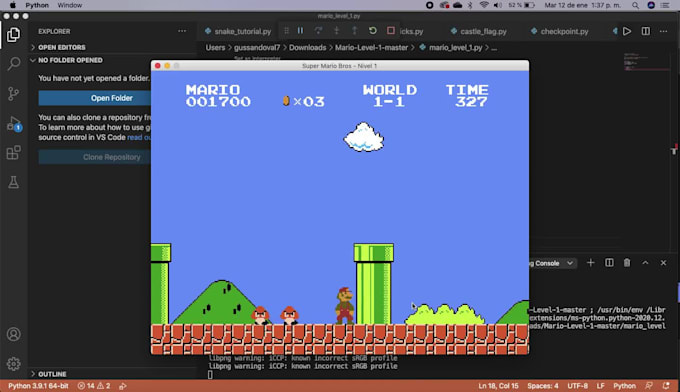Open the Search view in activity bar

13,64
